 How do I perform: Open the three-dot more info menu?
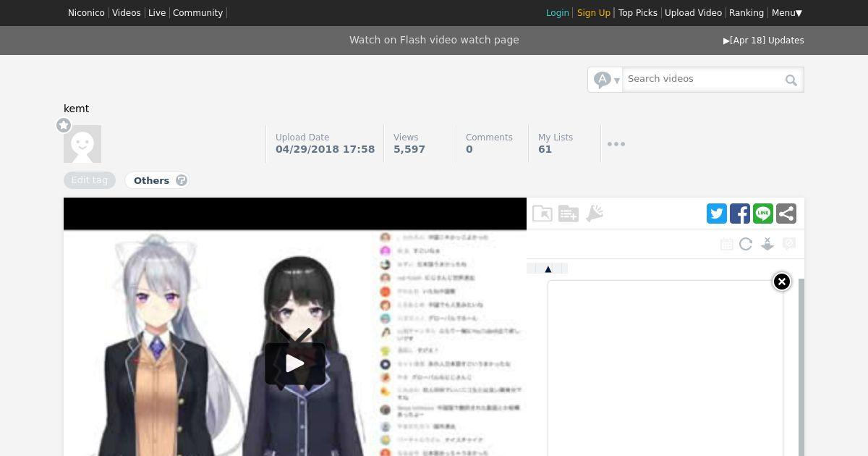[x=616, y=144]
